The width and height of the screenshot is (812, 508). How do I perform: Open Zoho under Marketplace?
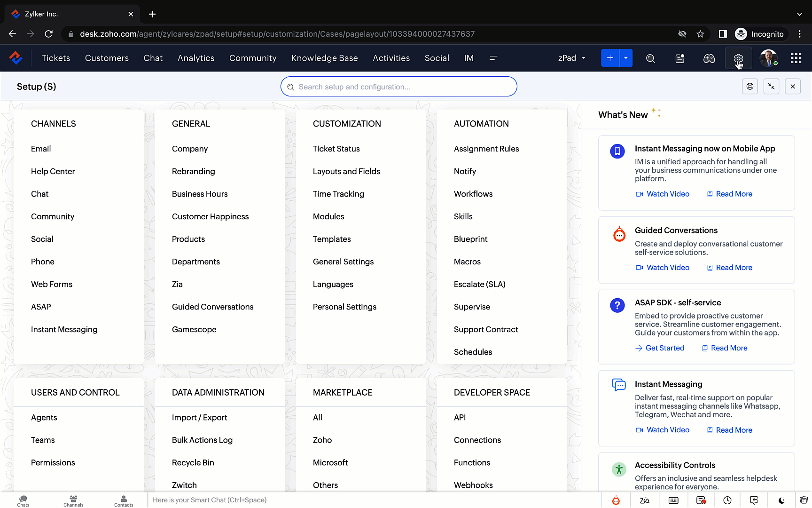[322, 440]
